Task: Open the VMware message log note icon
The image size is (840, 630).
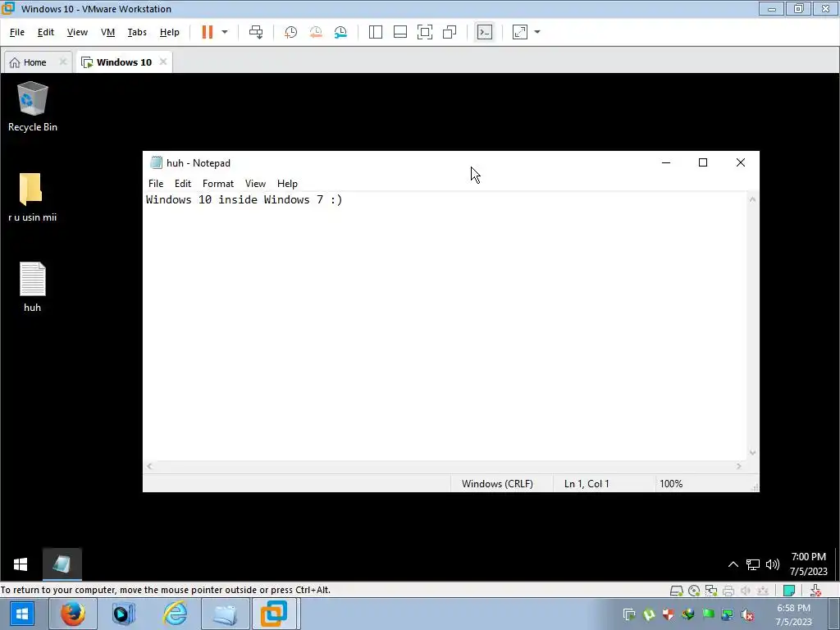Action: (789, 591)
